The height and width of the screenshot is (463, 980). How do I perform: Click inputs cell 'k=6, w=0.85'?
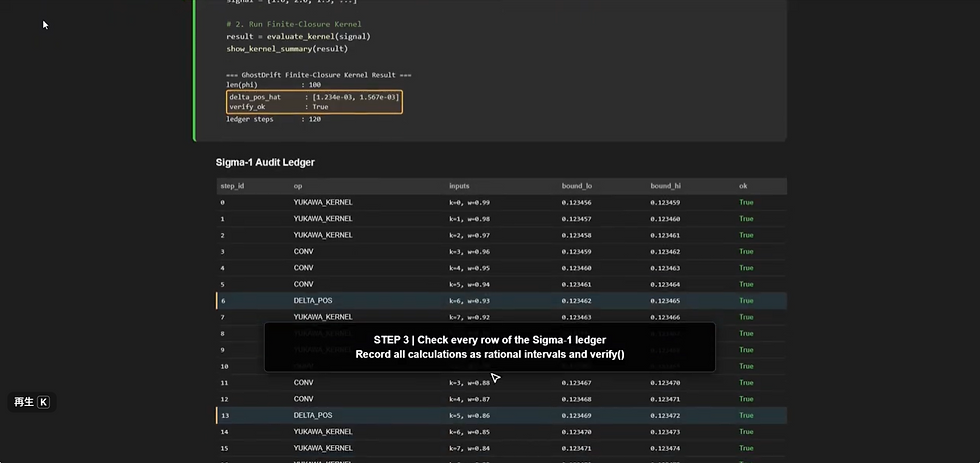(469, 432)
